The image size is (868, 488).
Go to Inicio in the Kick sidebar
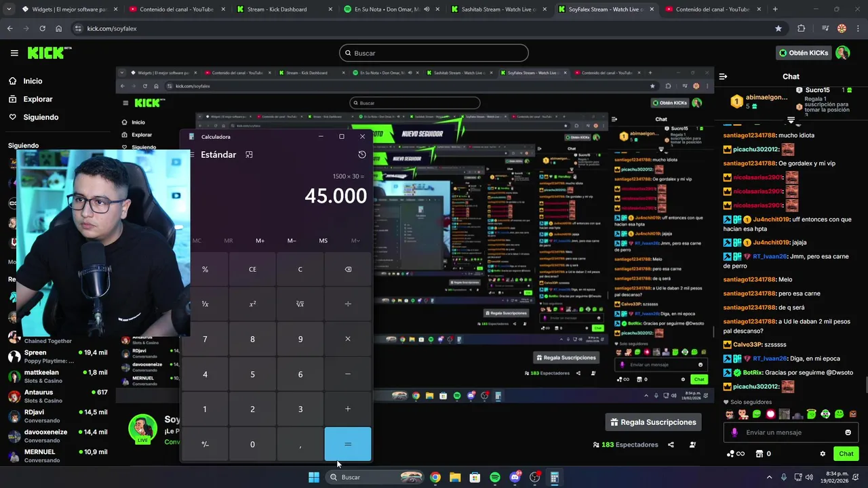click(33, 81)
